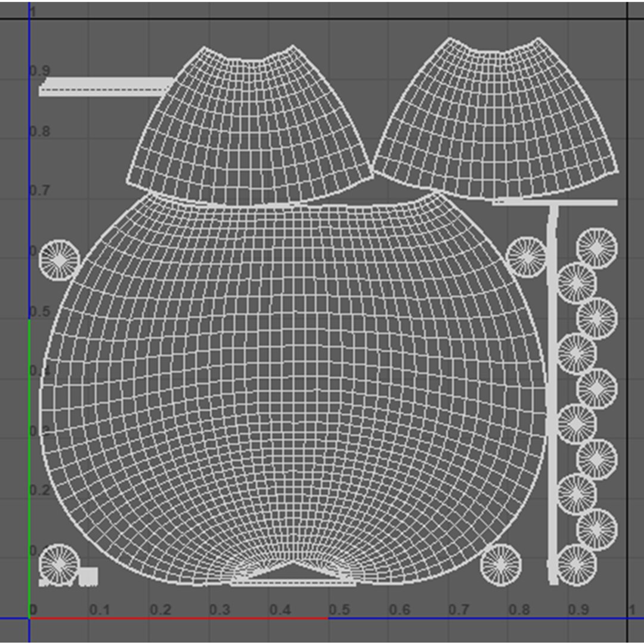Viewport: 644px width, 644px height.
Task: Click the "0.5" label on the horizontal axis
Action: 339,609
